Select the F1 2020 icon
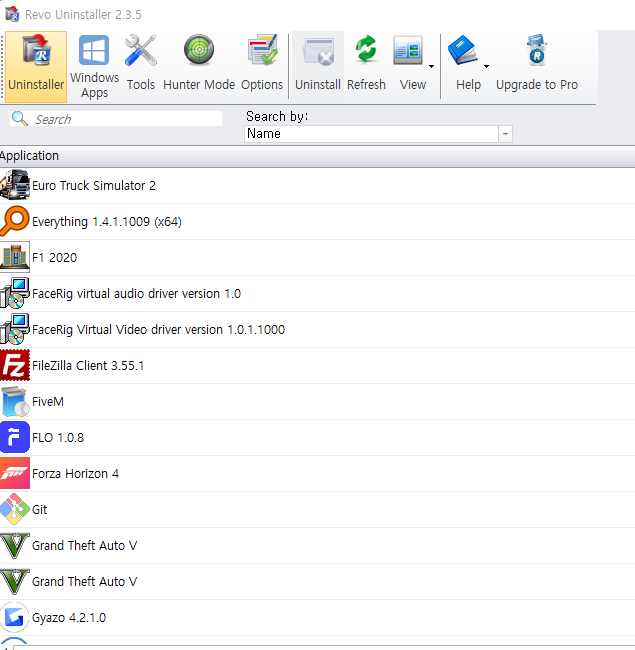635x650 pixels. (x=15, y=257)
